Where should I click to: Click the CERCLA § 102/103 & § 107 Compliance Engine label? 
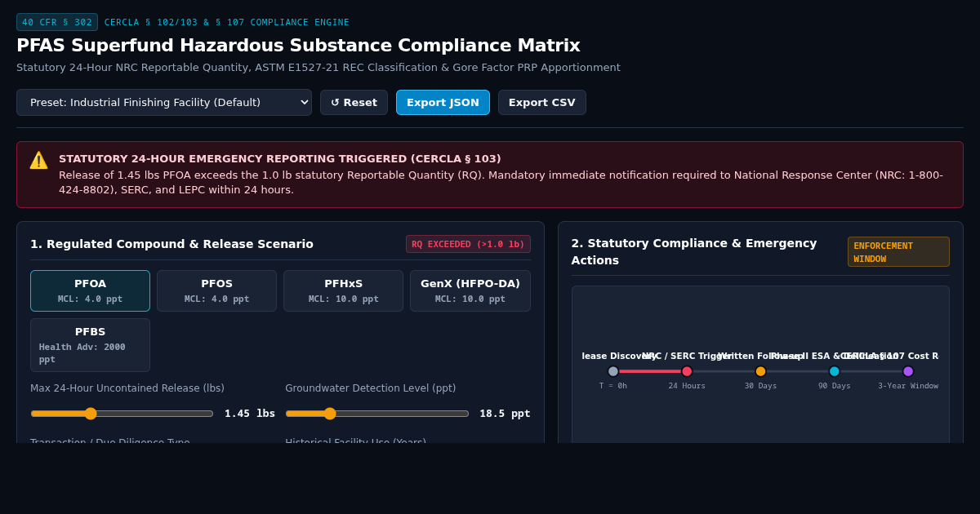coord(227,22)
